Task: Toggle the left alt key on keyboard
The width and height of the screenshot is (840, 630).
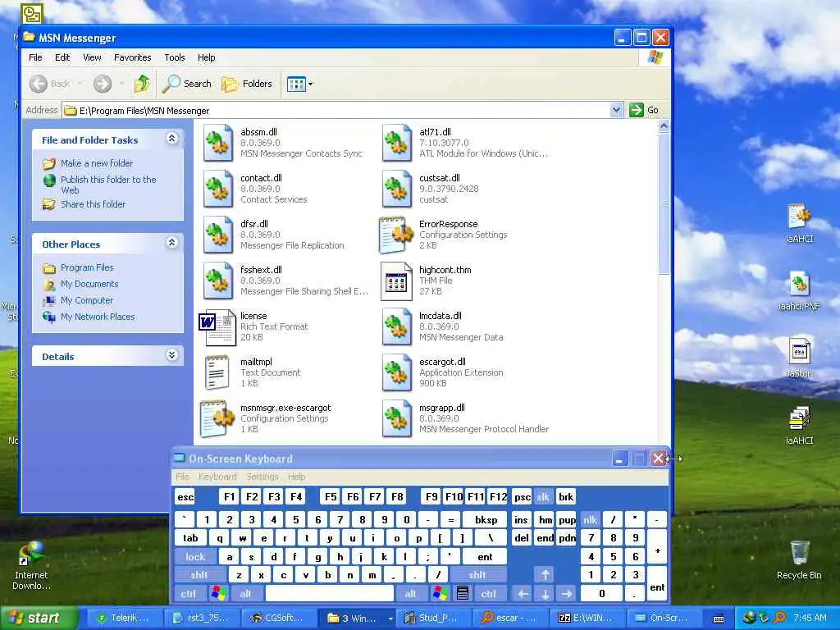Action: click(x=245, y=594)
